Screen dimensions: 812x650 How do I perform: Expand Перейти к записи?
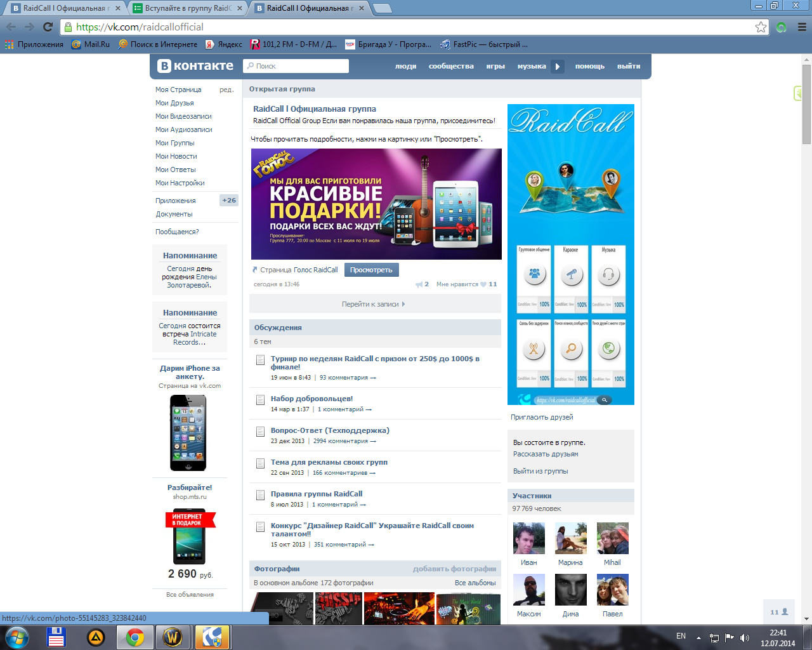click(x=374, y=304)
